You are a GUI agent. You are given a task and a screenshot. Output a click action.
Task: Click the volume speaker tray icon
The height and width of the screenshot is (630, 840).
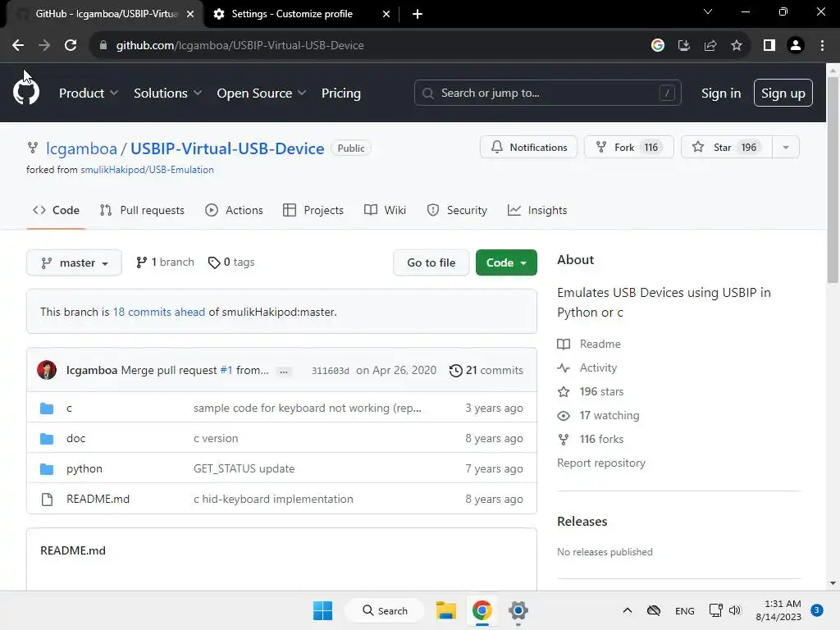coord(735,610)
